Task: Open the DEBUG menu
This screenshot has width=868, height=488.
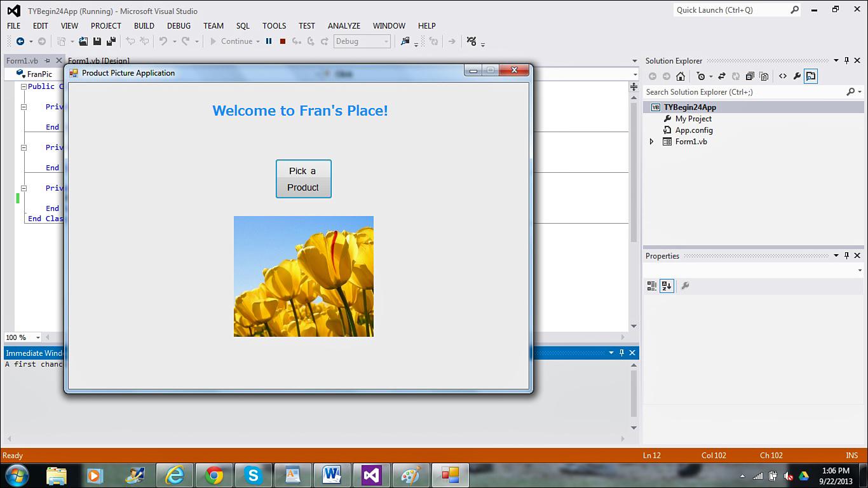Action: [179, 26]
